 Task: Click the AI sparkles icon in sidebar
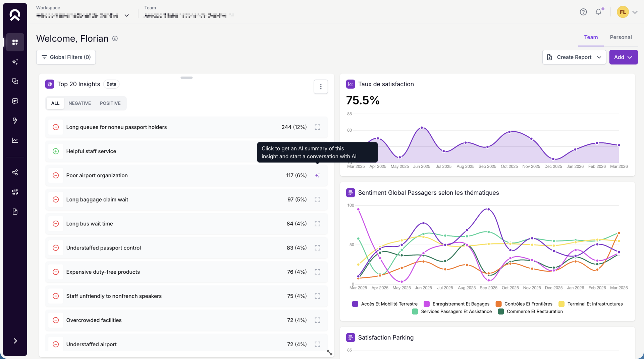pyautogui.click(x=15, y=62)
